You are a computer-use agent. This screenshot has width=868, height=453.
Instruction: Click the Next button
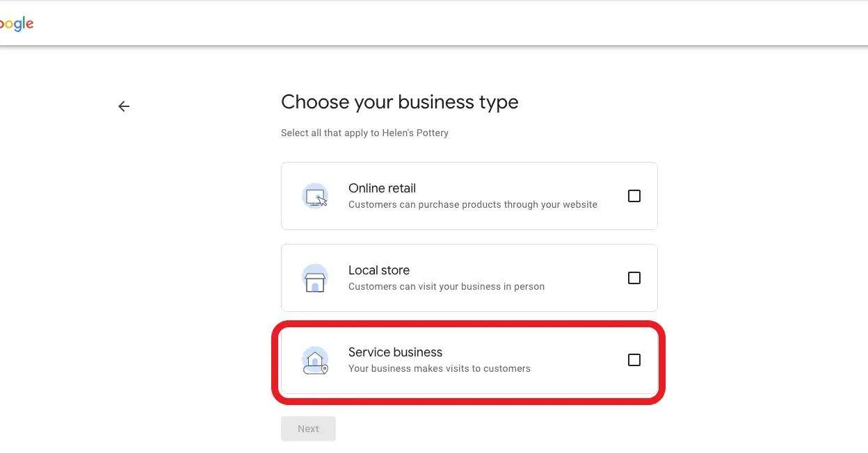308,428
